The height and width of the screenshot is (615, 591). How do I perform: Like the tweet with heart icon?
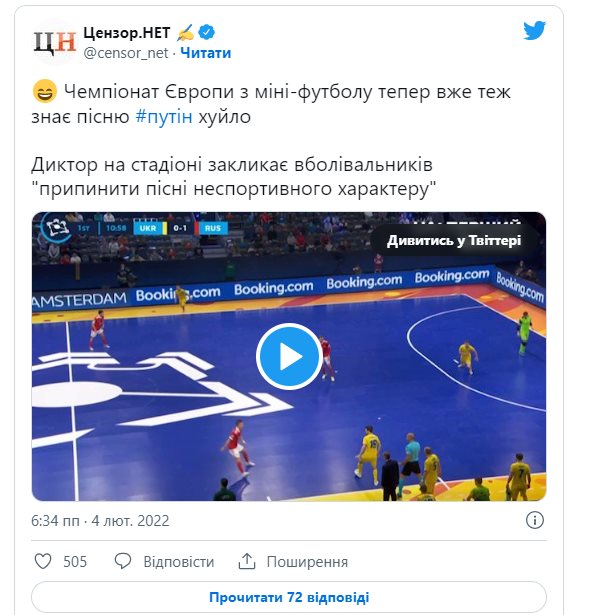coord(43,561)
